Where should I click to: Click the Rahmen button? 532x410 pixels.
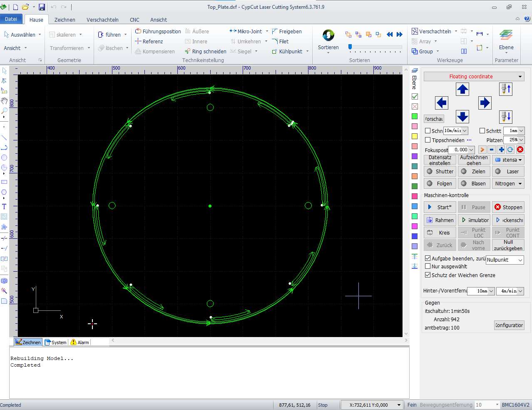[x=440, y=220]
